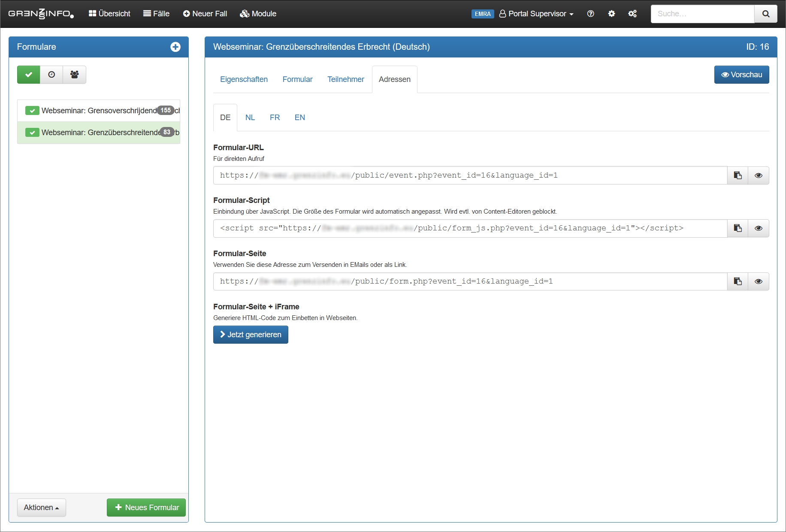Show forms filtered by clock icon
Screen dimensions: 786x532
tap(51, 75)
